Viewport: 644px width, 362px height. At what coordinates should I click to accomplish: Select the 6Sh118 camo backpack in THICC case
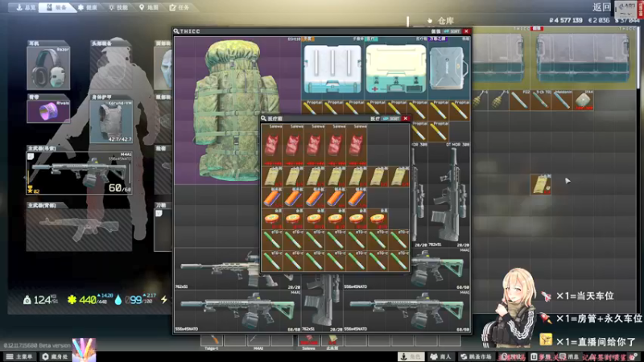click(x=237, y=110)
